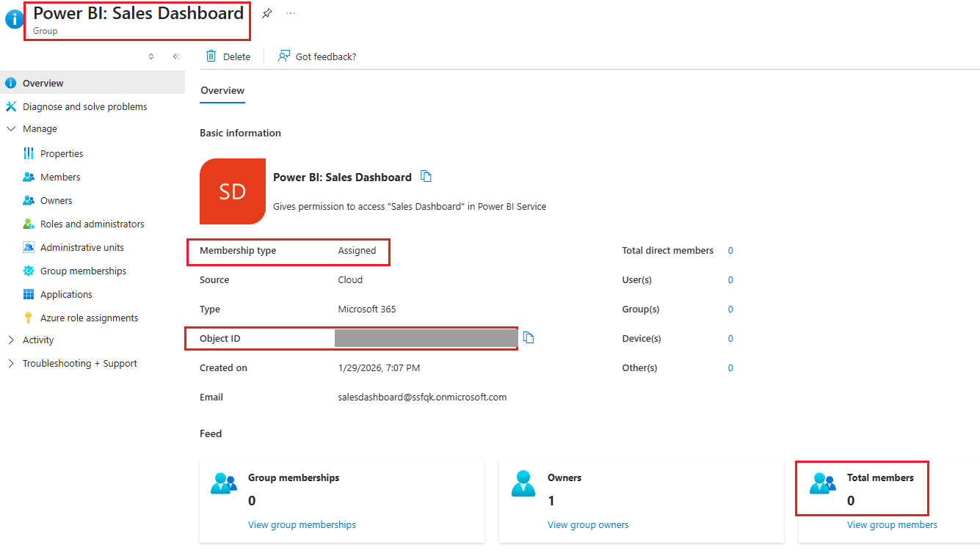
Task: Collapse the Manage section
Action: click(11, 128)
